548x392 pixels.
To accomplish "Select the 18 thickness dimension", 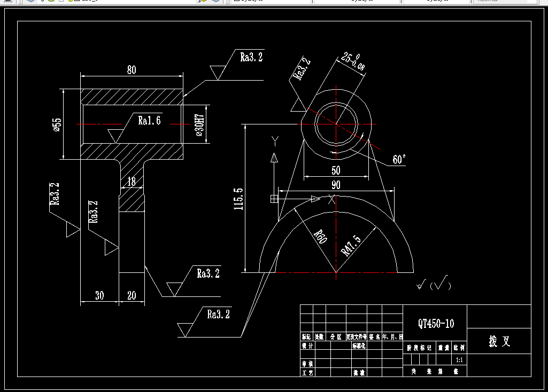I will tap(132, 182).
